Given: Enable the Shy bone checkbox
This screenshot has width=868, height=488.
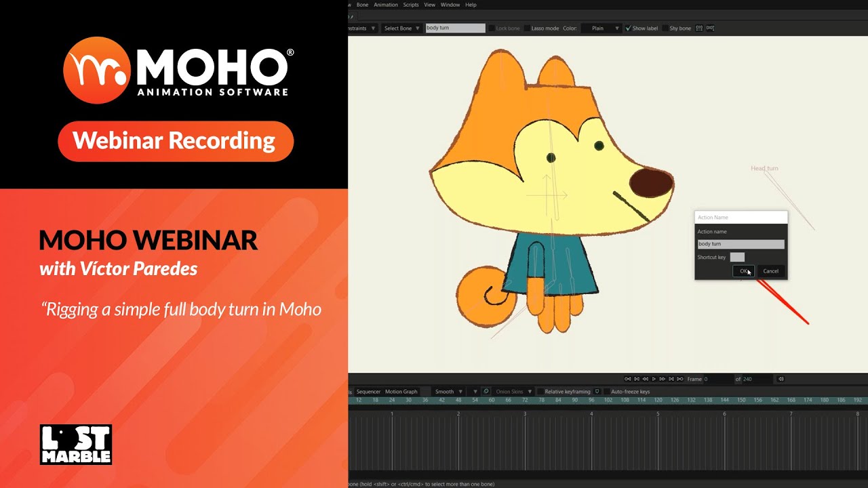Looking at the screenshot, I should pyautogui.click(x=665, y=28).
